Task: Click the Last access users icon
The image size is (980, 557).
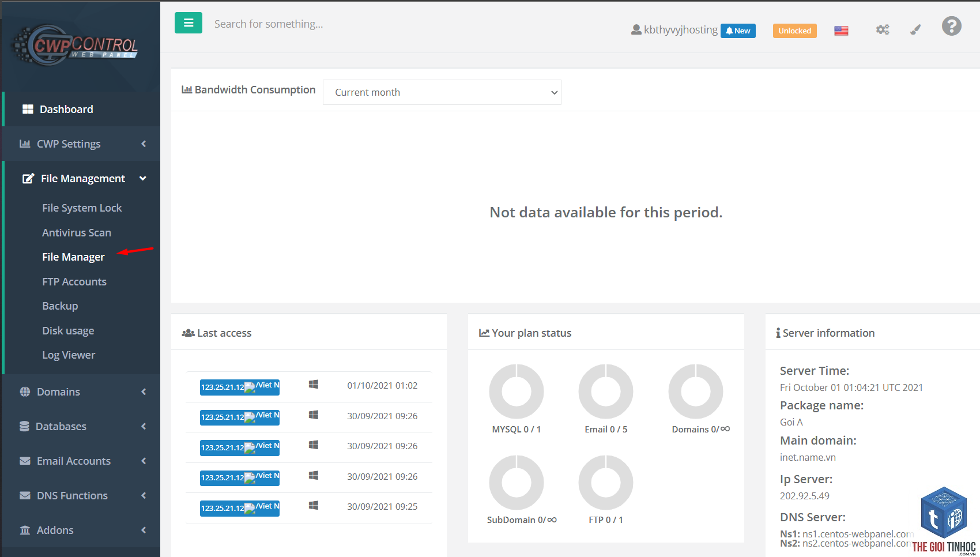Action: [x=188, y=333]
